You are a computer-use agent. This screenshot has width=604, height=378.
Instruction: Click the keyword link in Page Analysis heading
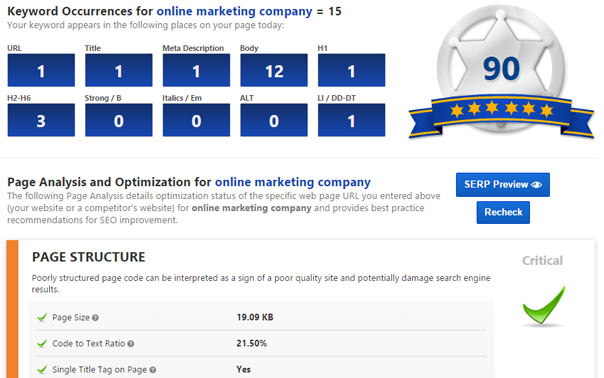[293, 182]
